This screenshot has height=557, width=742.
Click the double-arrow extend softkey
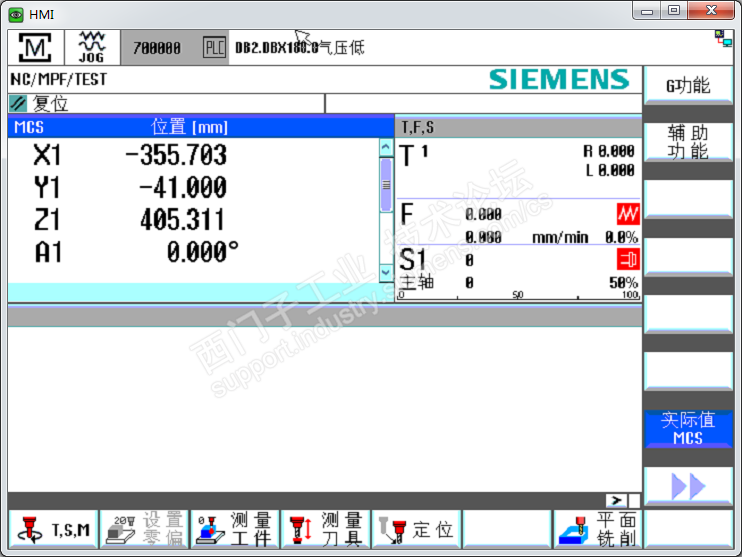[x=688, y=486]
